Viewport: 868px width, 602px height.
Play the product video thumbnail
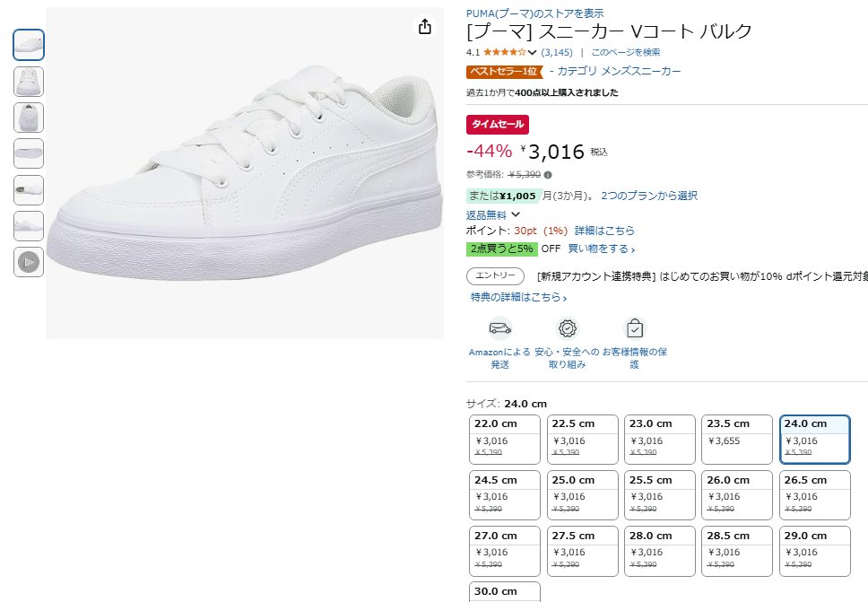coord(29,262)
